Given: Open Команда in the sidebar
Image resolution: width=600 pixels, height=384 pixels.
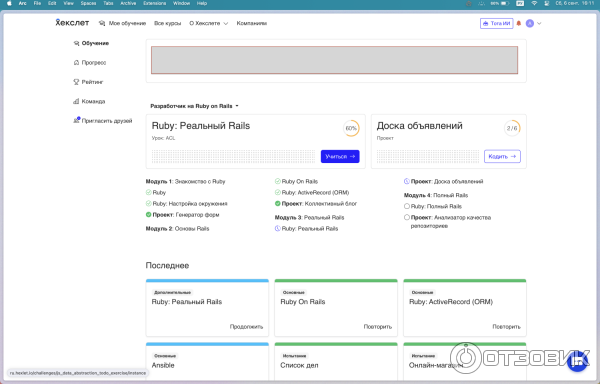Looking at the screenshot, I should [89, 101].
